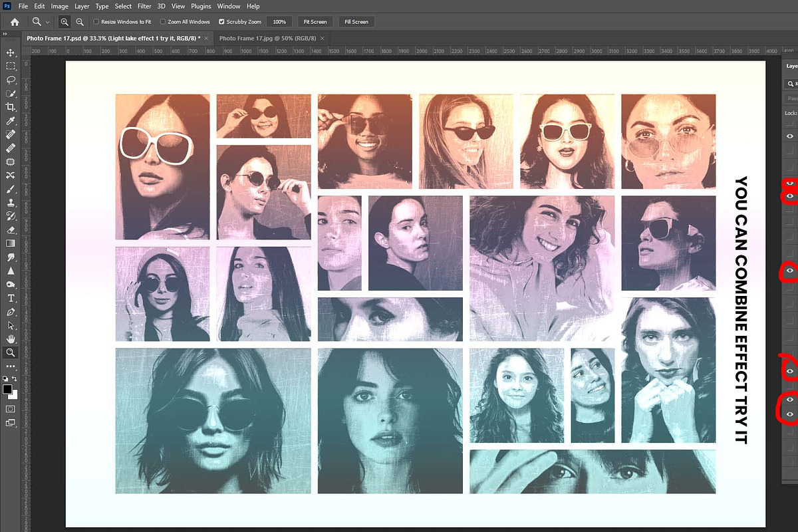Select the Move tool
Screen dimensions: 798x532
click(x=10, y=53)
